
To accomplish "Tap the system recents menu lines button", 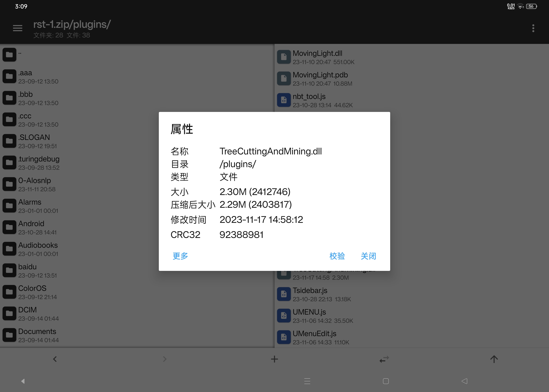I will coord(307,381).
